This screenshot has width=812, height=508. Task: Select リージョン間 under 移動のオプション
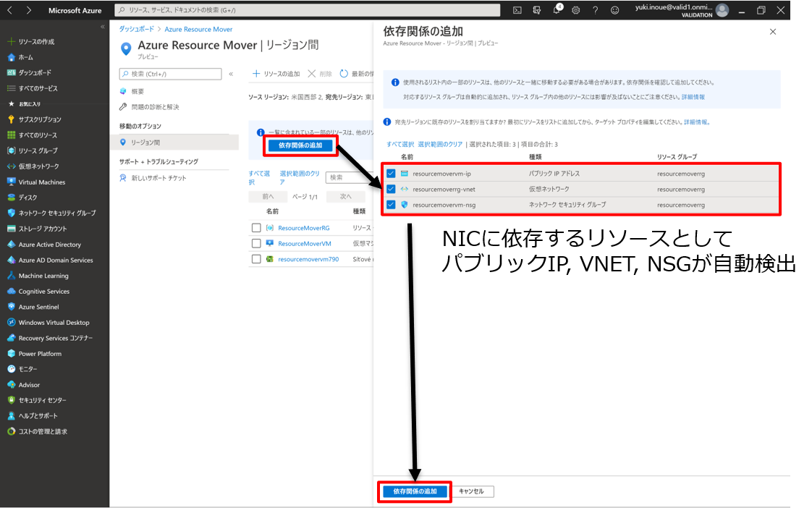pyautogui.click(x=174, y=143)
